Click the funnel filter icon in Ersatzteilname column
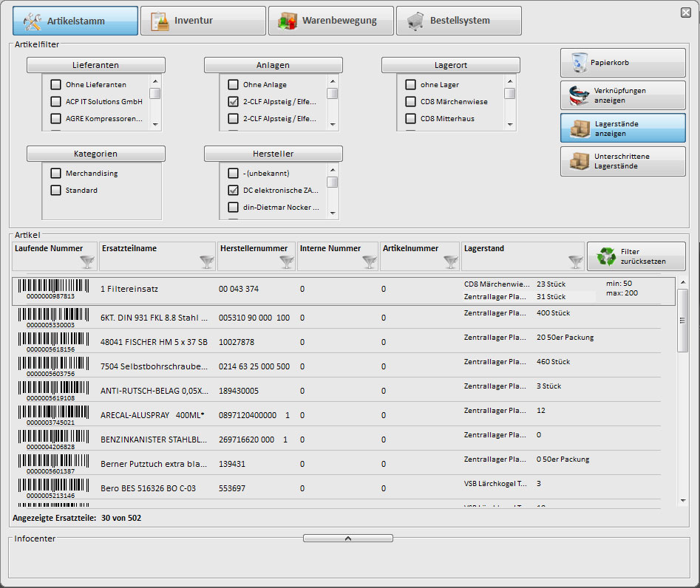 pos(206,261)
